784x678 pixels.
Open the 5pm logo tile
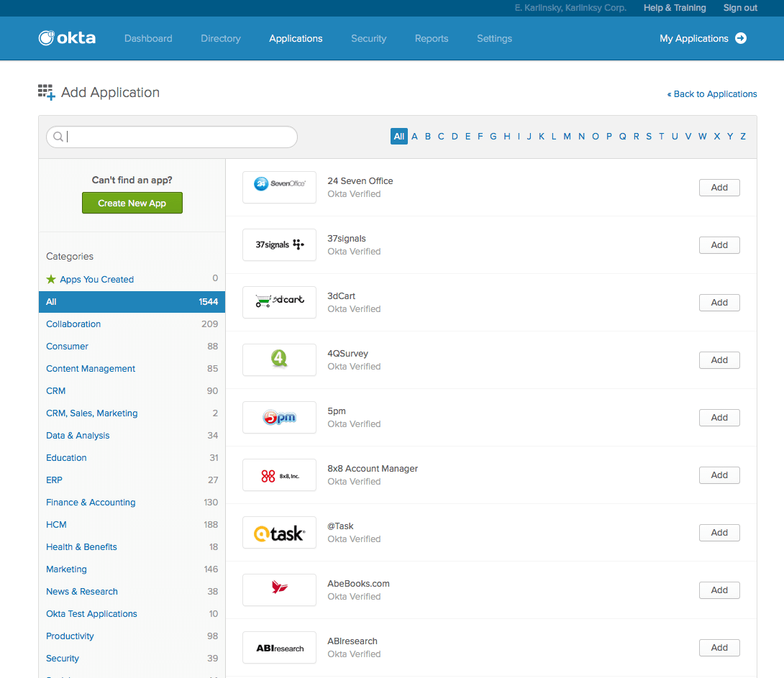280,417
